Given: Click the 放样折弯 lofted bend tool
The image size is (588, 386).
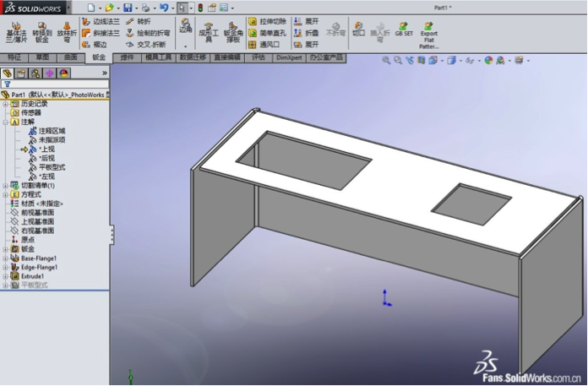Looking at the screenshot, I should [66, 30].
